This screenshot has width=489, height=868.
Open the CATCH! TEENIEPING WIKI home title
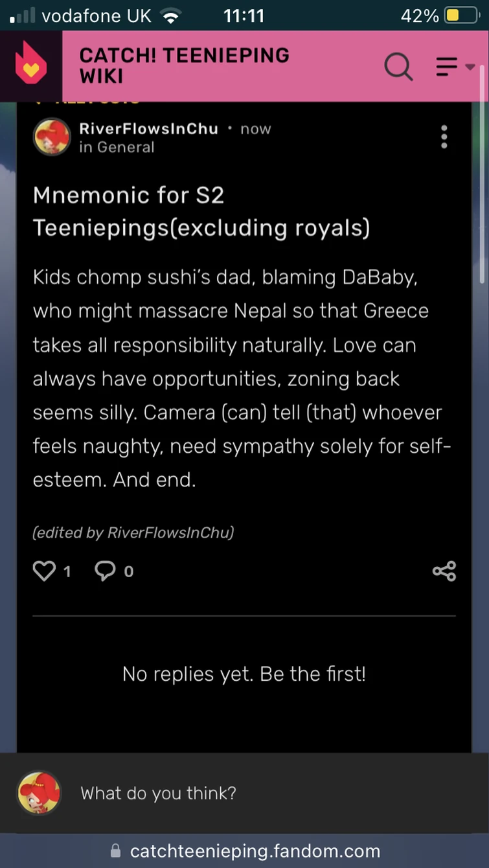[x=184, y=65]
